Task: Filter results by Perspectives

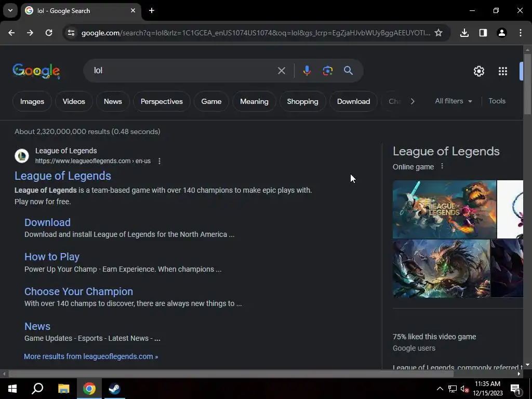Action: coord(162,101)
